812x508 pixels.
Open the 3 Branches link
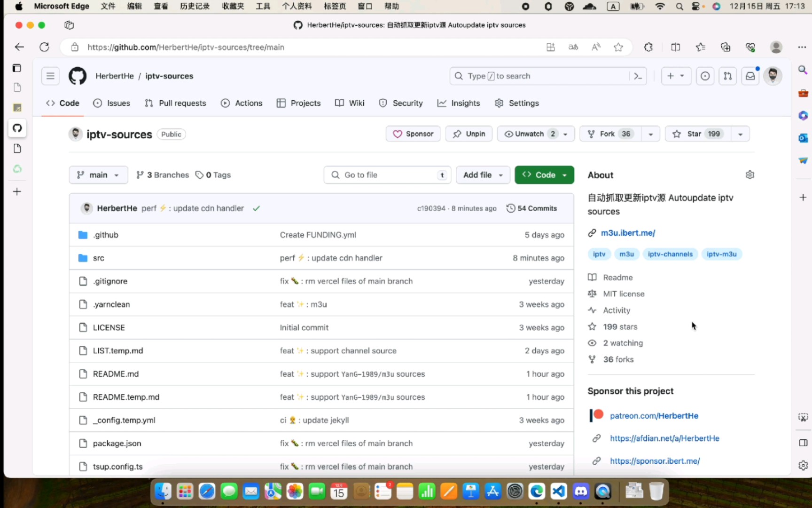coord(163,175)
